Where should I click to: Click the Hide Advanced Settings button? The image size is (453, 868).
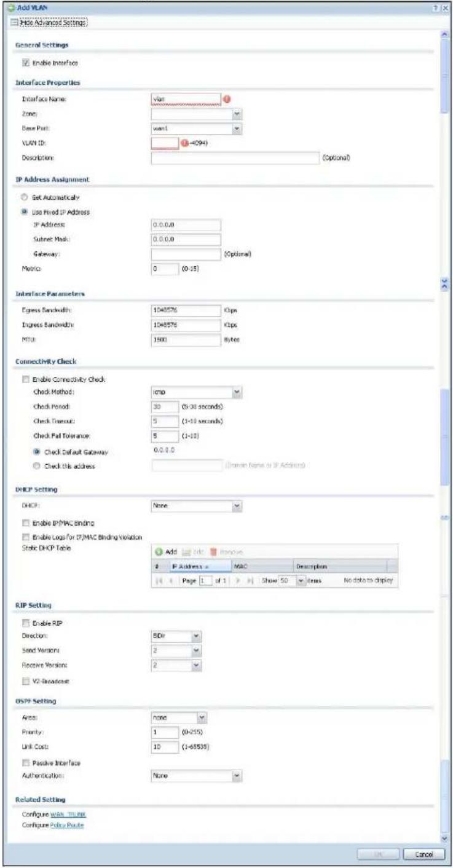(x=50, y=23)
